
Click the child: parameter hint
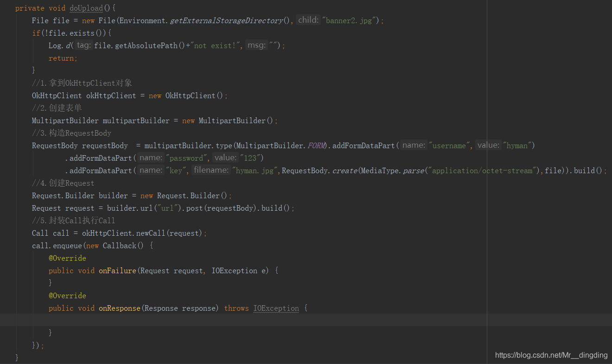click(x=308, y=20)
